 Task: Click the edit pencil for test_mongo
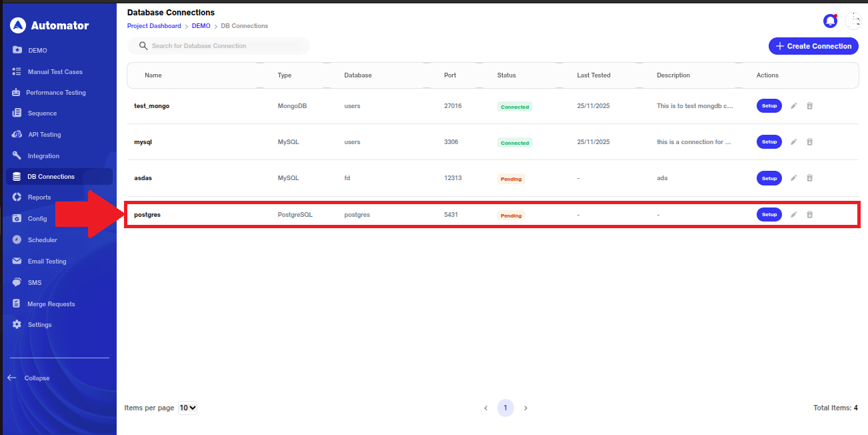pyautogui.click(x=793, y=106)
